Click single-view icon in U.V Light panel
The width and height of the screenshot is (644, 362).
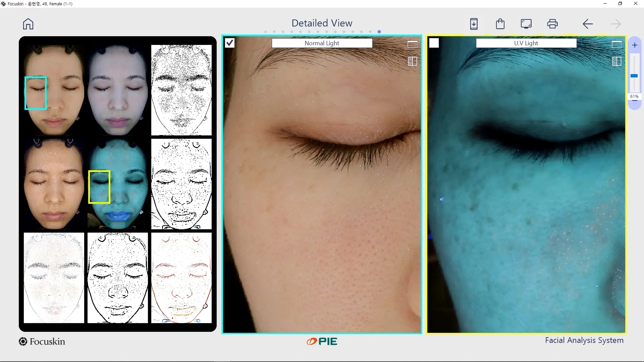tap(616, 45)
